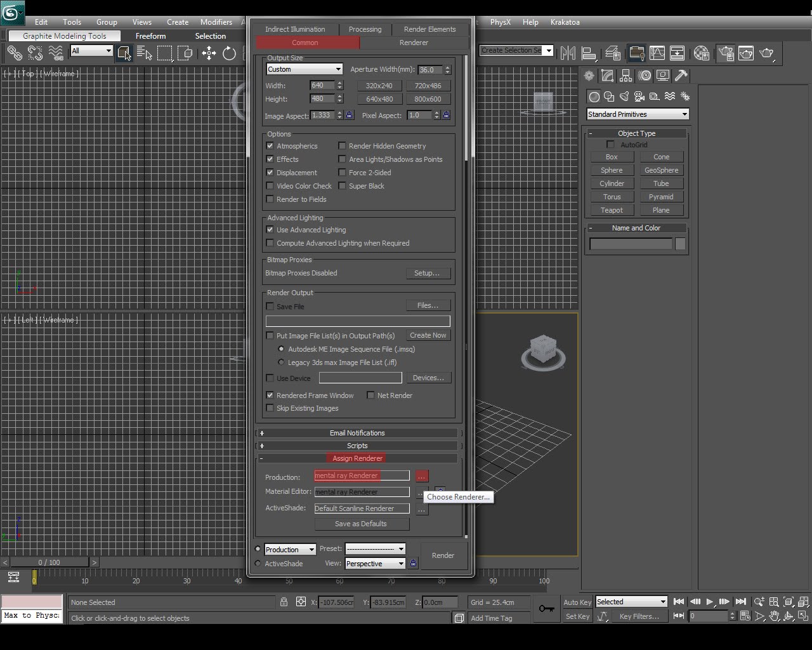
Task: Choose the Bind to Space Warp tool
Action: 56,53
